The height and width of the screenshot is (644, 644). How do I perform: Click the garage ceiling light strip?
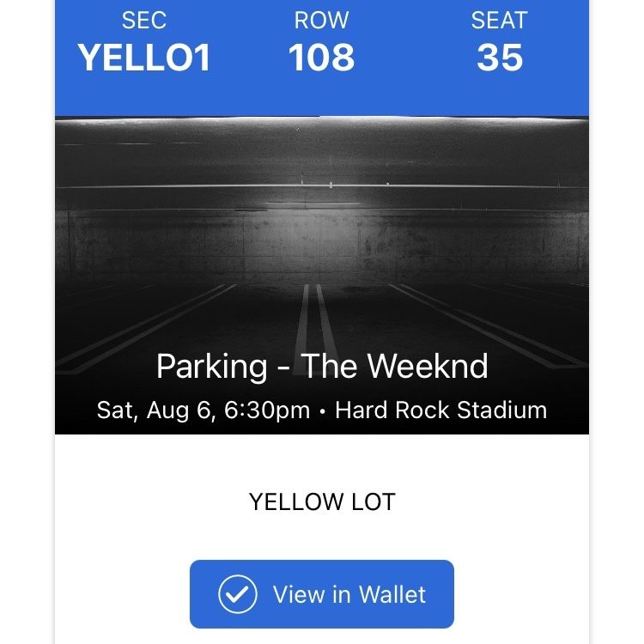[x=322, y=119]
